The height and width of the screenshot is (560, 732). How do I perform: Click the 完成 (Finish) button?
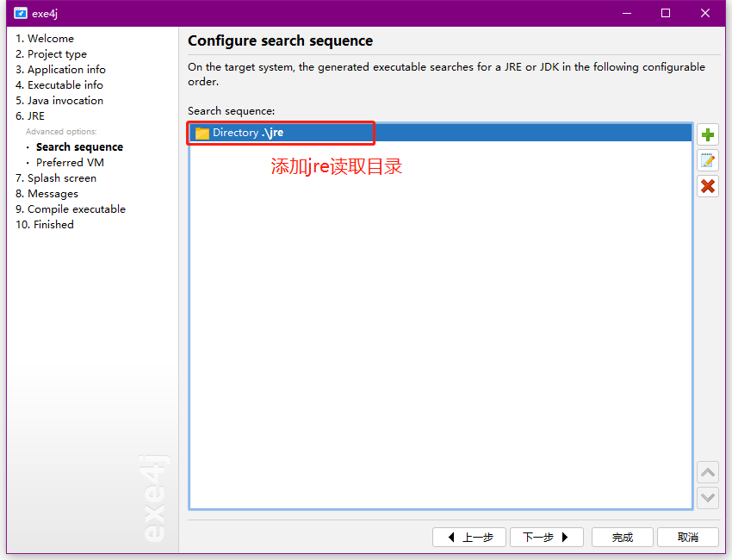(x=623, y=537)
